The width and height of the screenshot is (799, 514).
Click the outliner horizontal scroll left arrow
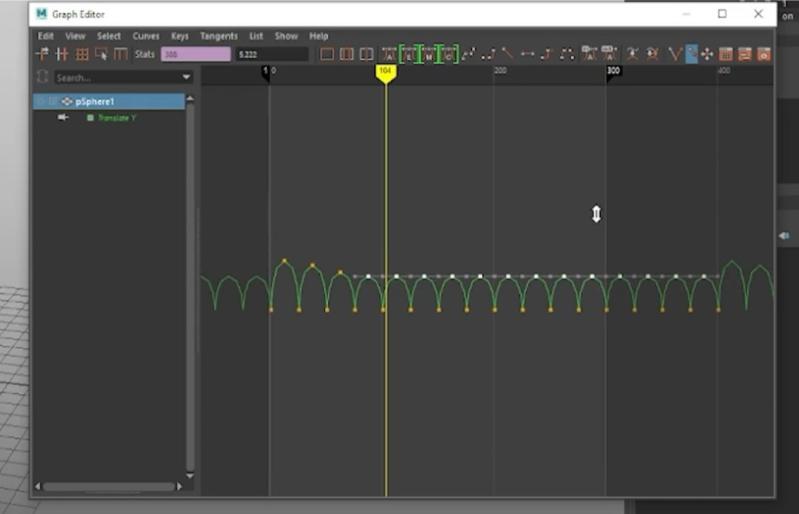point(38,486)
